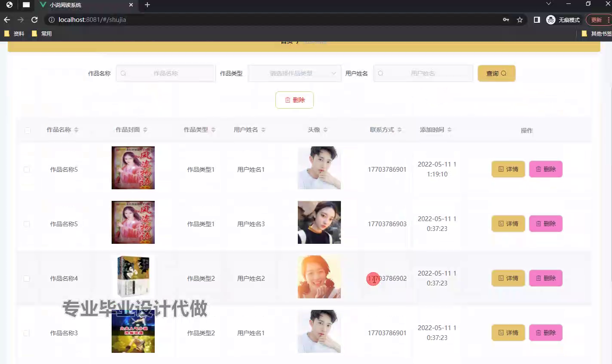The image size is (612, 364).
Task: Open 详情 for 作品名称4 row
Action: pyautogui.click(x=508, y=278)
